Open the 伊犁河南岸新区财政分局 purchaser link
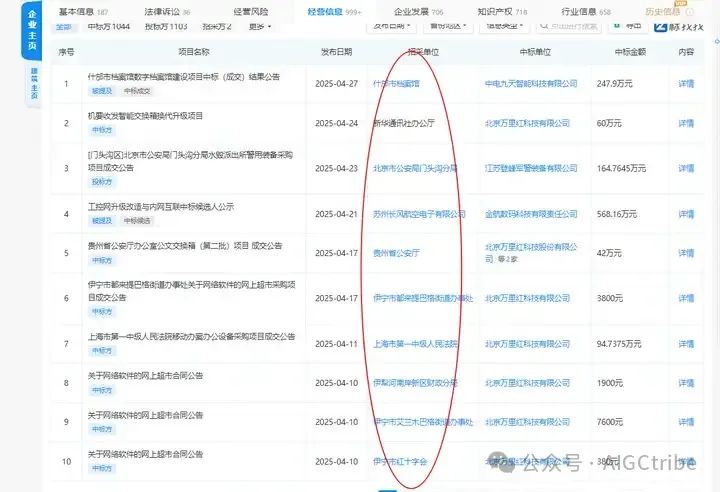The image size is (720, 492). coord(415,383)
